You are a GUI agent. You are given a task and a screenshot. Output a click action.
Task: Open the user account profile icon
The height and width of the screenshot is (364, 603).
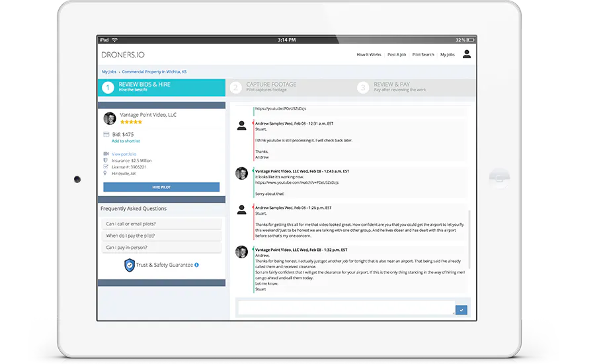(467, 54)
